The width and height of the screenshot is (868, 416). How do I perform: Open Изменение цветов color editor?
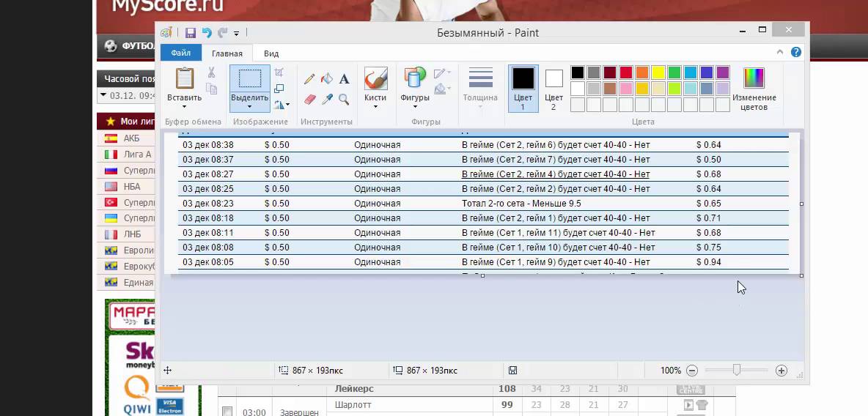pyautogui.click(x=754, y=89)
